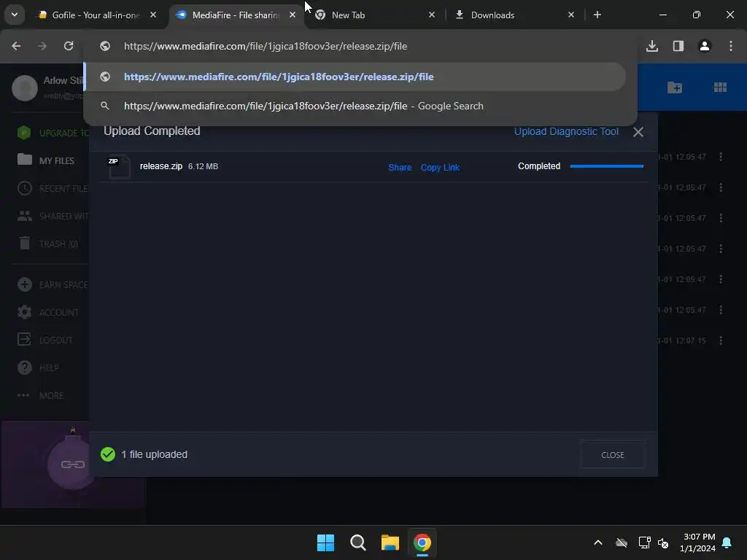Screen dimensions: 747x560
Task: Close the Gofile tab
Action: 153,15
